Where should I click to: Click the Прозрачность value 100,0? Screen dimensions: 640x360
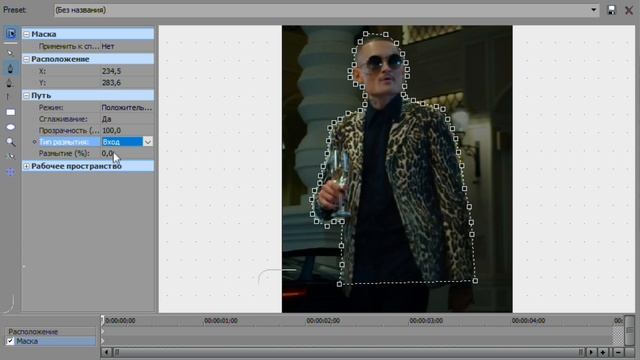pos(111,130)
